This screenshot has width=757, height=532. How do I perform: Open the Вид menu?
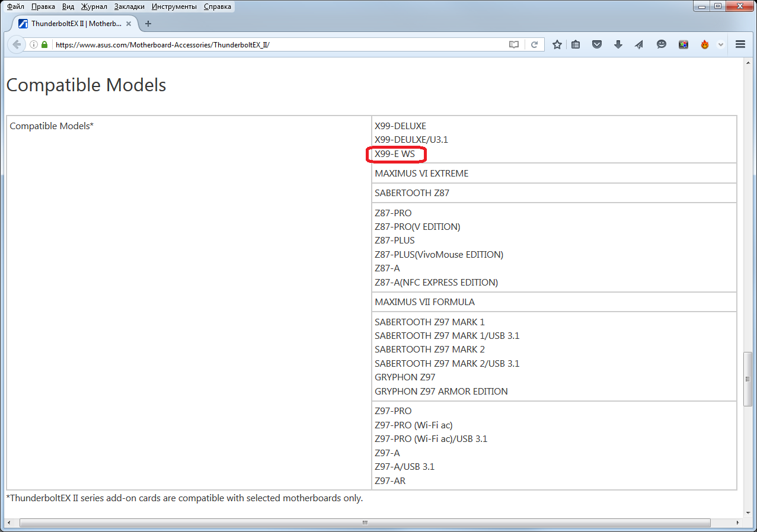(x=68, y=7)
